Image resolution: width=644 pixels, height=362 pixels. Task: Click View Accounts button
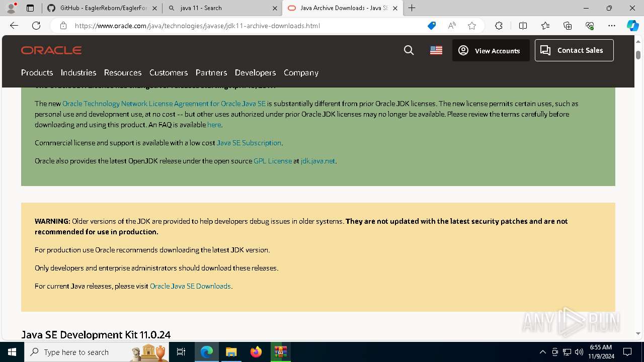[491, 50]
